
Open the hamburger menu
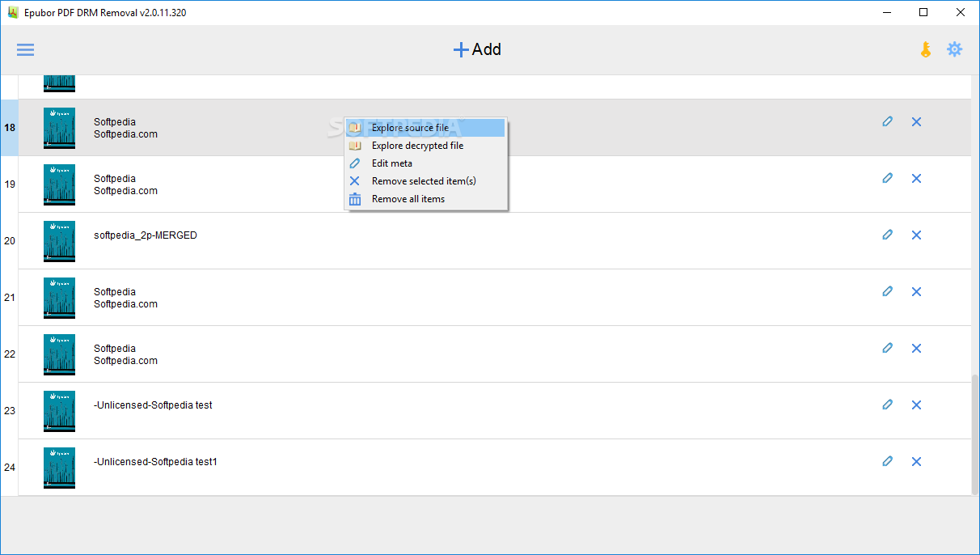25,49
